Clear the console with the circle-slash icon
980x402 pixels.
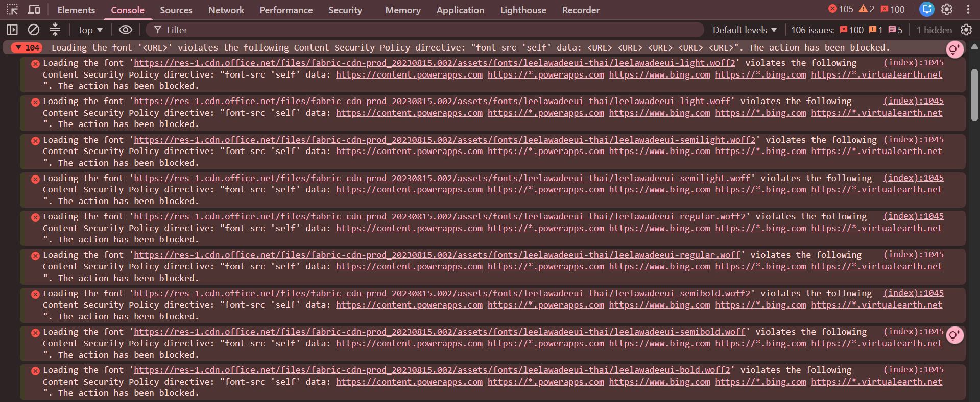coord(34,30)
